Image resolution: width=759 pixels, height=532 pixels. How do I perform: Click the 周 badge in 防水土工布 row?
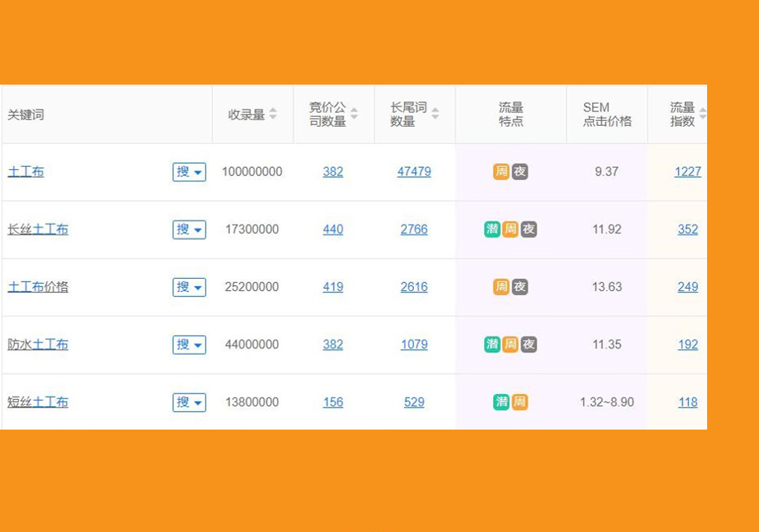coord(511,344)
